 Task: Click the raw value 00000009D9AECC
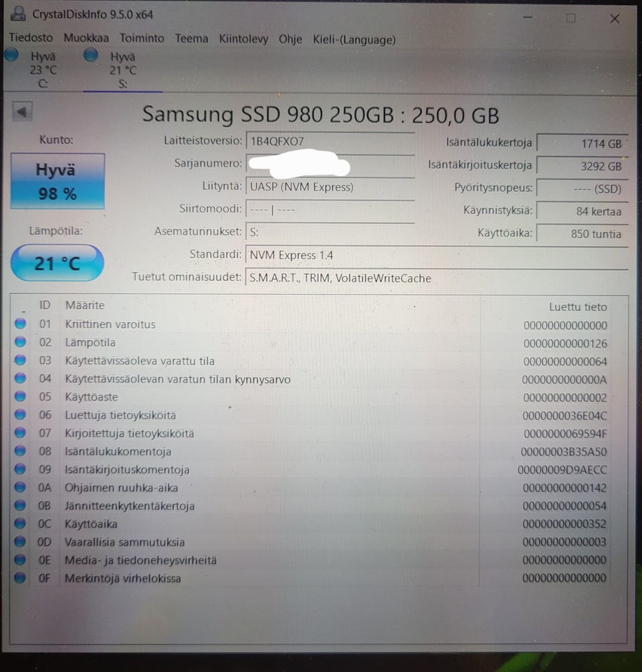(x=562, y=469)
